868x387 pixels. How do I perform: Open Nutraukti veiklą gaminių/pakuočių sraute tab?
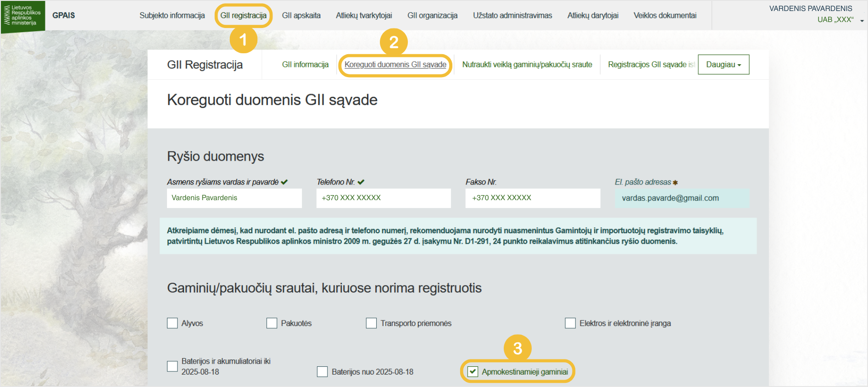pos(527,65)
